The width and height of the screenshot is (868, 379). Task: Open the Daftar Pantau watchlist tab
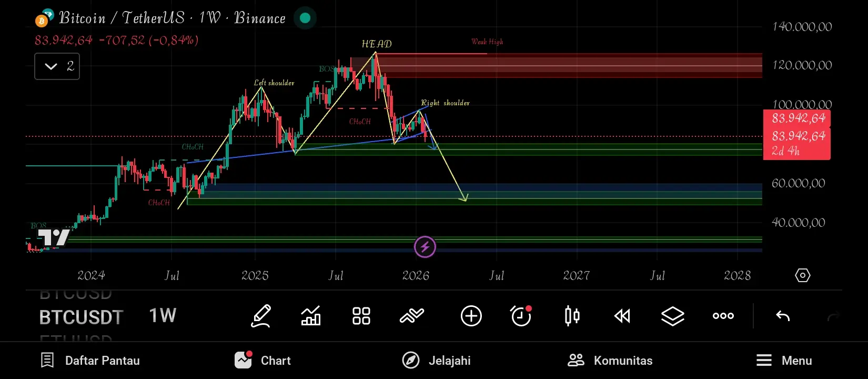(x=90, y=361)
